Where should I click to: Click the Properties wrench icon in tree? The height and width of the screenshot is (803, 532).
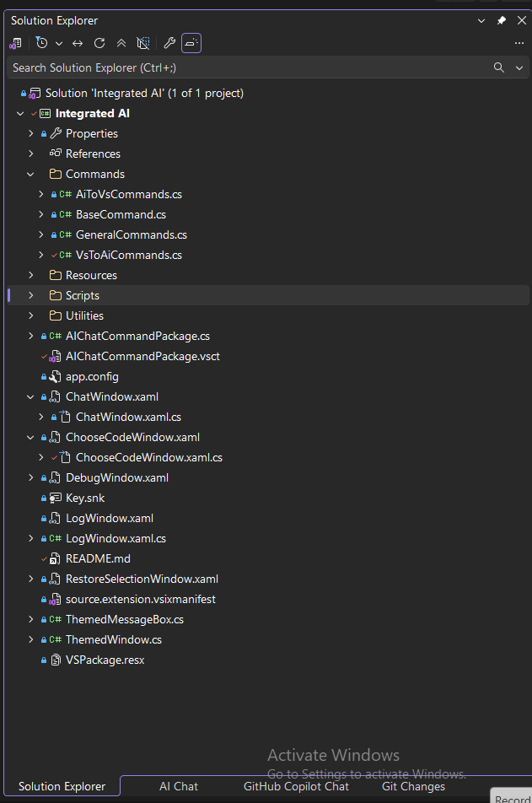(x=56, y=133)
